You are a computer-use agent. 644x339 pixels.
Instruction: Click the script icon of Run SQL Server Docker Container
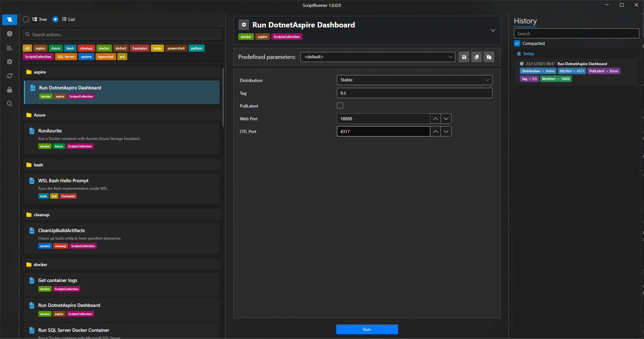pos(32,330)
